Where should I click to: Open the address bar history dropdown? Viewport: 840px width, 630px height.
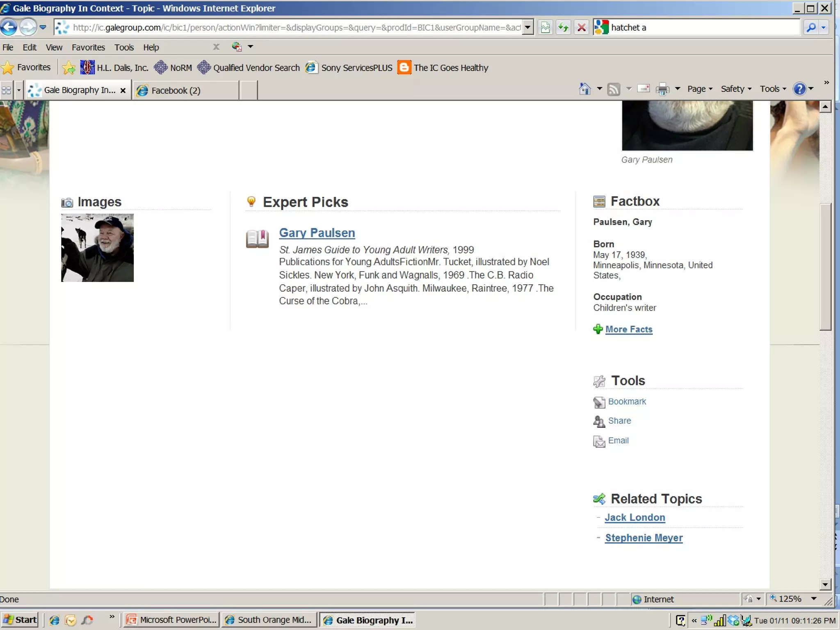(x=528, y=27)
